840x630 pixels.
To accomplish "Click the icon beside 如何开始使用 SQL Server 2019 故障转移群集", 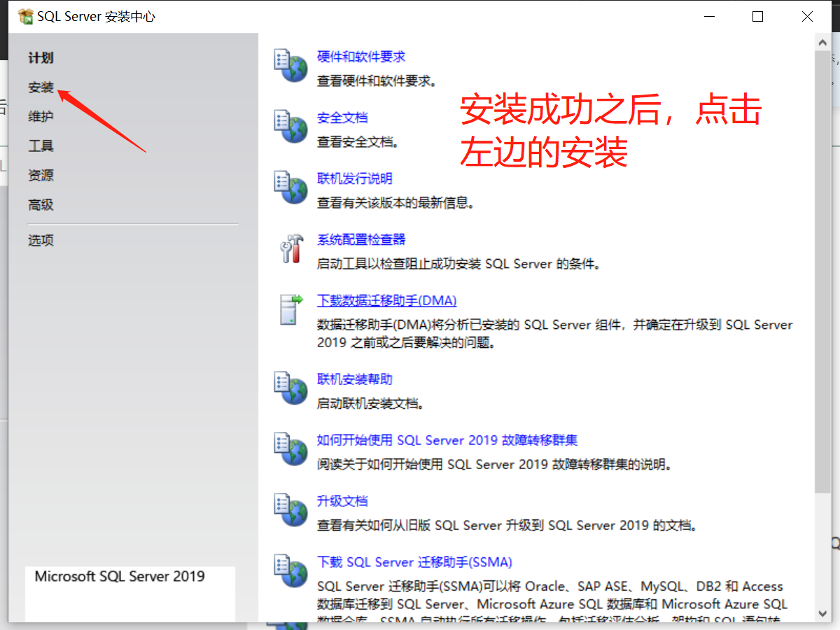I will [290, 449].
